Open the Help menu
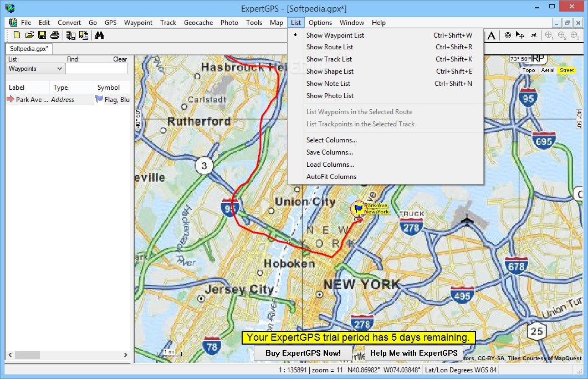This screenshot has height=379, width=588. coord(379,23)
